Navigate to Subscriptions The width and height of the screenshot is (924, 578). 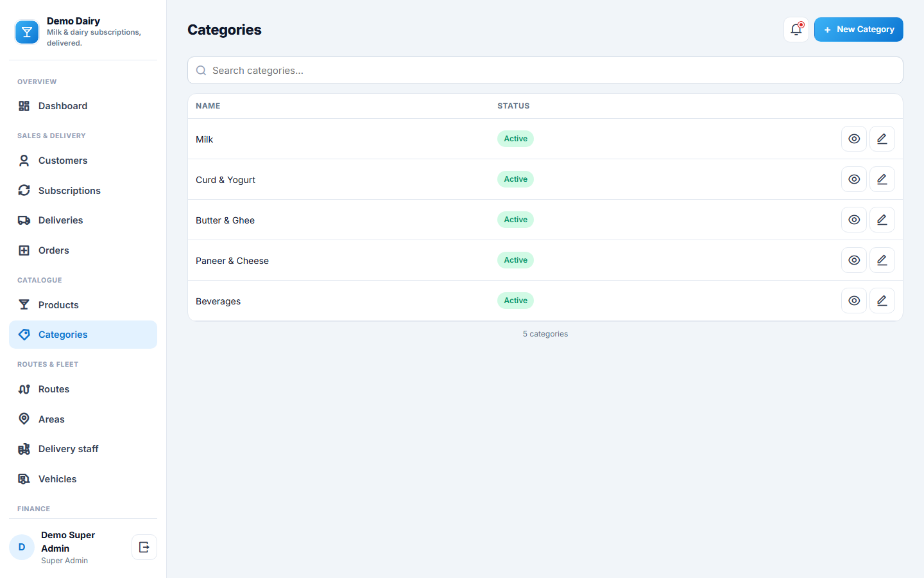83,191
